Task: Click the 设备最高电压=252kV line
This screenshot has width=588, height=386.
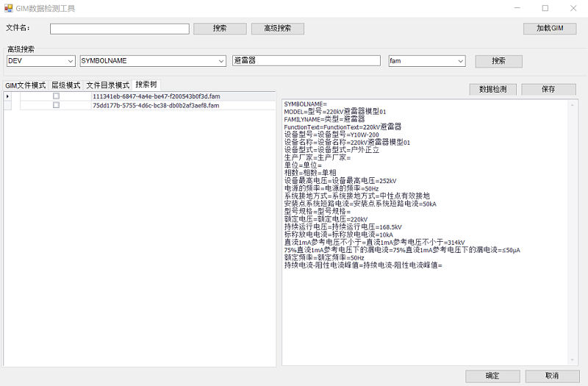Action: coord(340,181)
